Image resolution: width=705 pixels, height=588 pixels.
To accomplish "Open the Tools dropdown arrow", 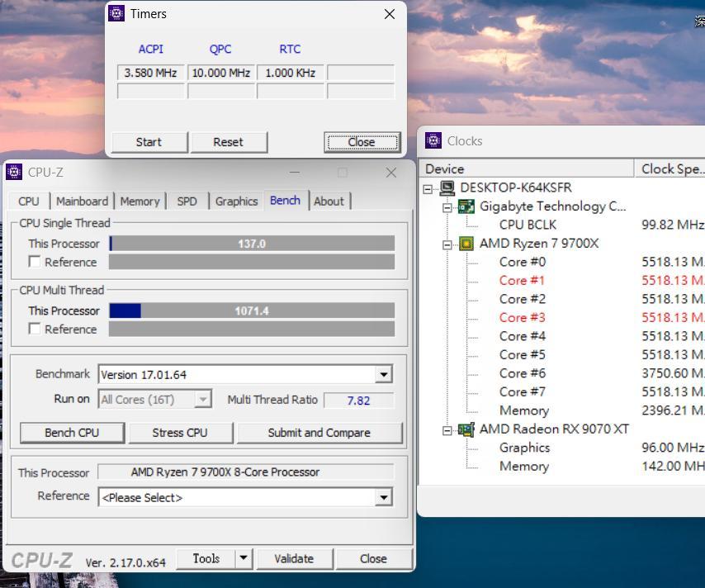I will click(x=243, y=558).
